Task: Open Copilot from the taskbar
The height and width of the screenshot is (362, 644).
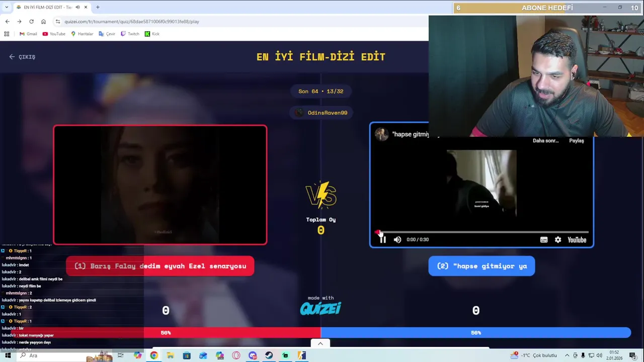Action: (x=137, y=355)
